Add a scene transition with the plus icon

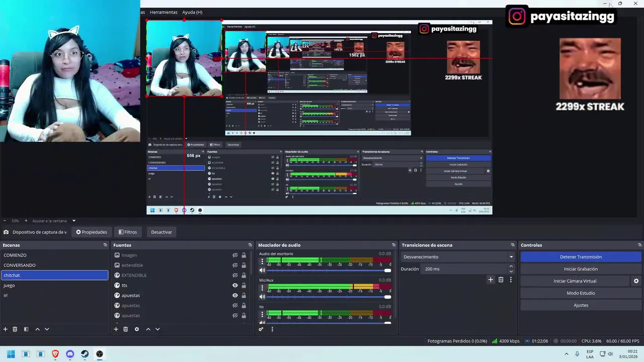(x=491, y=280)
